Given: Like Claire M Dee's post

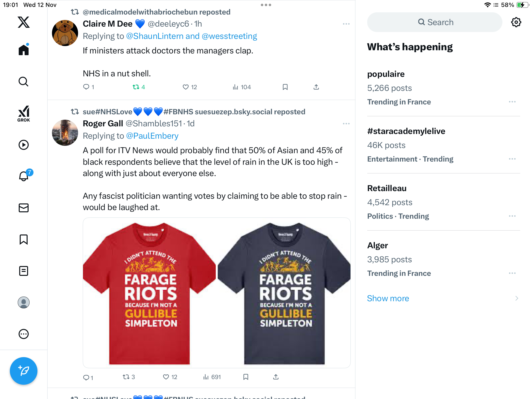Looking at the screenshot, I should pyautogui.click(x=186, y=87).
